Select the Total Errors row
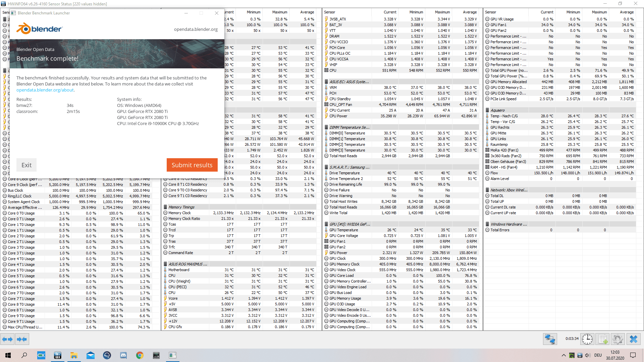This screenshot has width=644, height=362. coord(560,230)
